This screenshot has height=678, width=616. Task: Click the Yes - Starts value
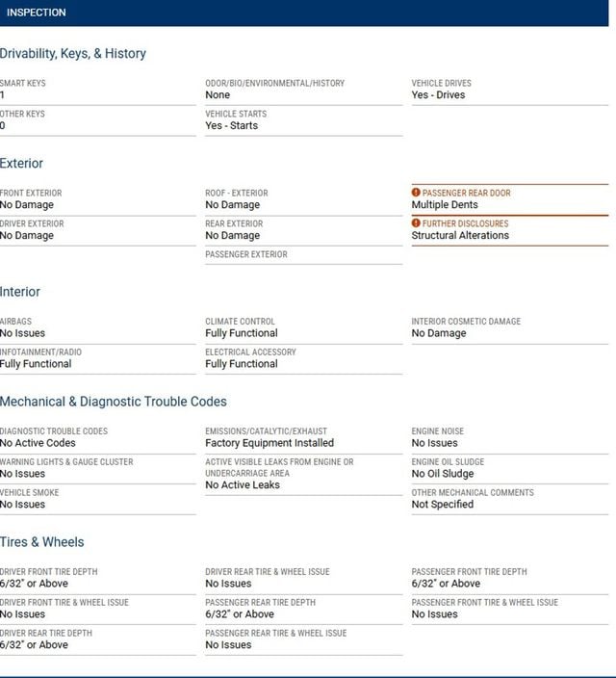[231, 126]
